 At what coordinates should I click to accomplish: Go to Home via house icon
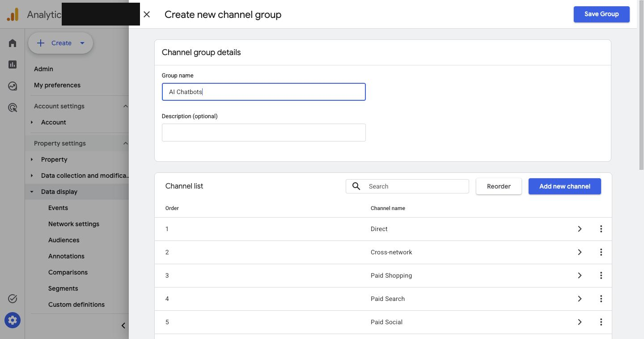(x=13, y=43)
